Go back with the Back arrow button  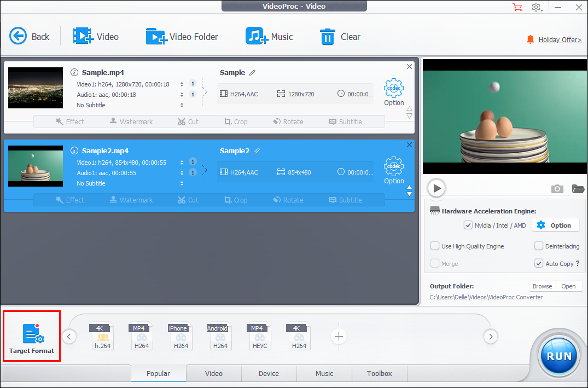29,37
